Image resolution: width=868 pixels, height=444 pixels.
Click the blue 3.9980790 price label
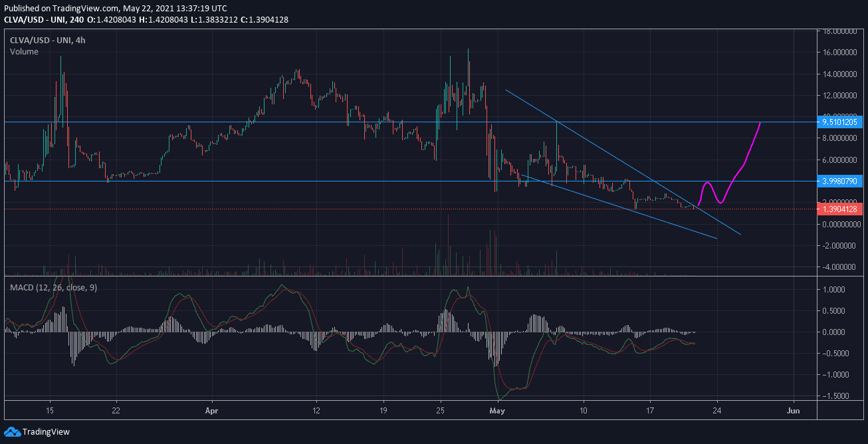tap(841, 181)
